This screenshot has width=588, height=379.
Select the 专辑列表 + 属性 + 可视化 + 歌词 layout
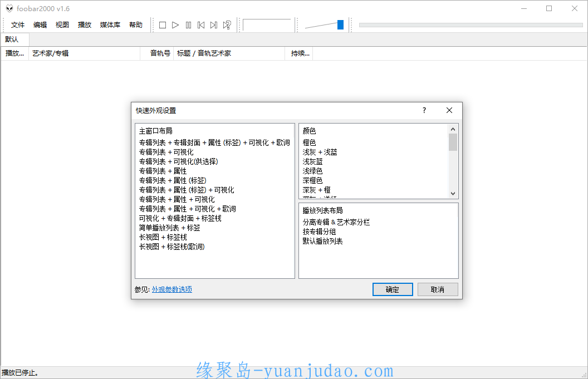[187, 209]
